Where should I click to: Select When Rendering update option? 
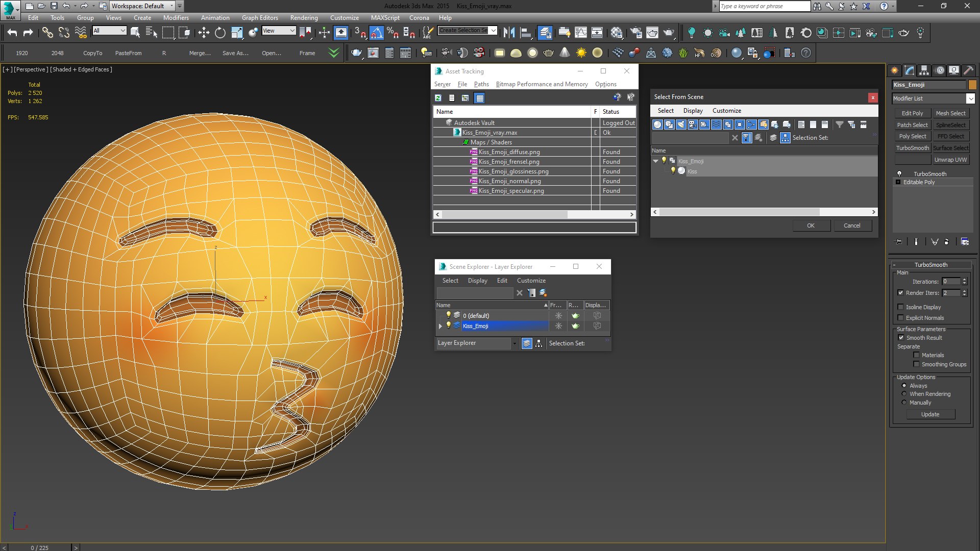tap(904, 394)
